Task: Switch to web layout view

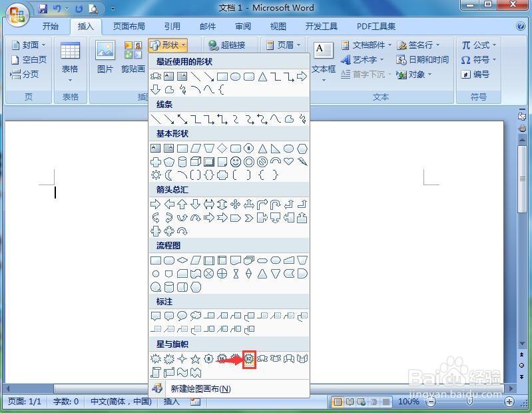Action: point(362,402)
